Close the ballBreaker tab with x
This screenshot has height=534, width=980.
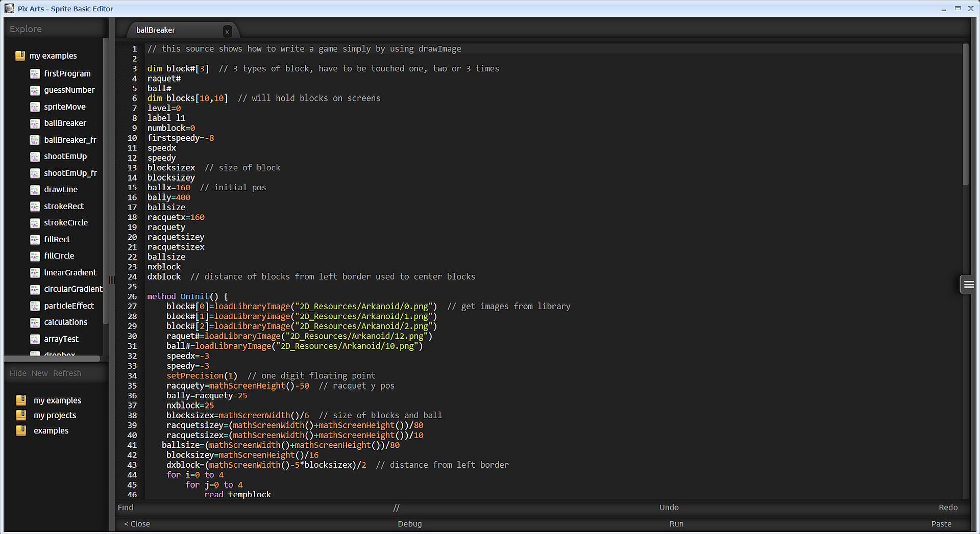pyautogui.click(x=227, y=32)
